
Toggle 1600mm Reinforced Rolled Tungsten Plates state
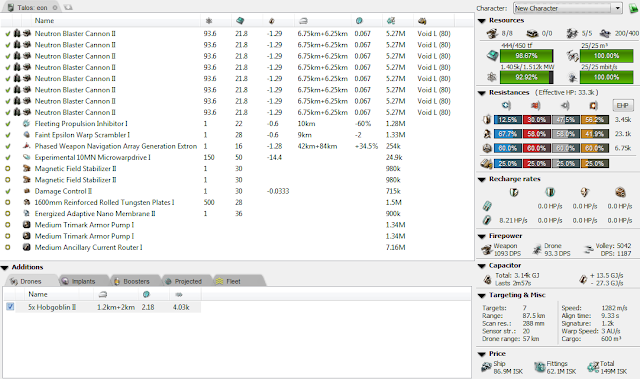[7, 202]
